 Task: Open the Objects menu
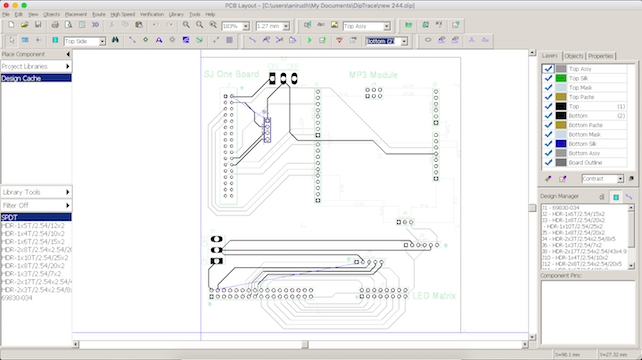pos(52,14)
